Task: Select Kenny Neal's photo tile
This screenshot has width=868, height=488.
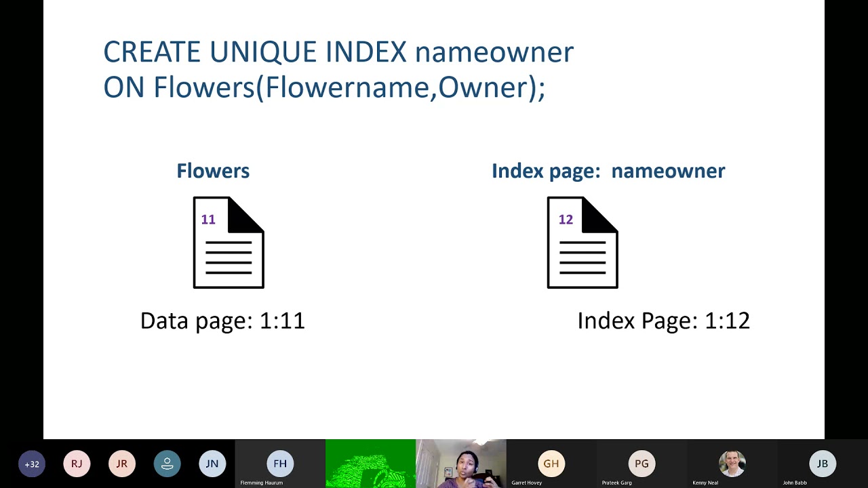Action: tap(732, 464)
